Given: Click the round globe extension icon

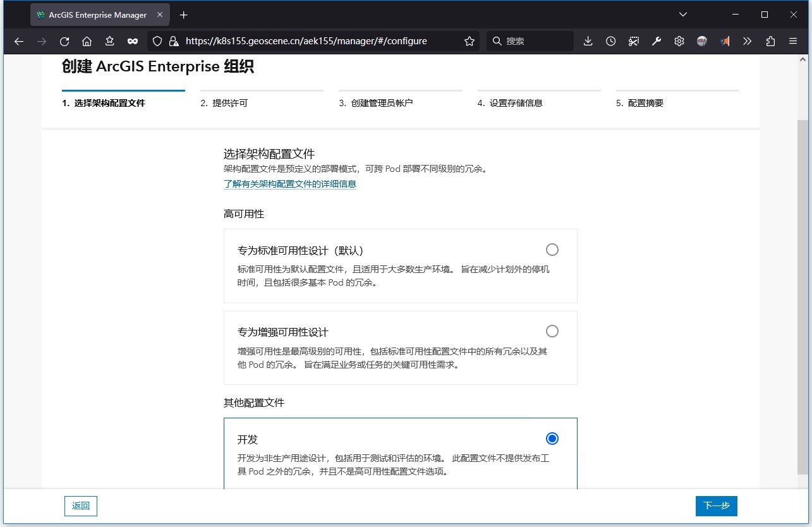Looking at the screenshot, I should tap(702, 41).
